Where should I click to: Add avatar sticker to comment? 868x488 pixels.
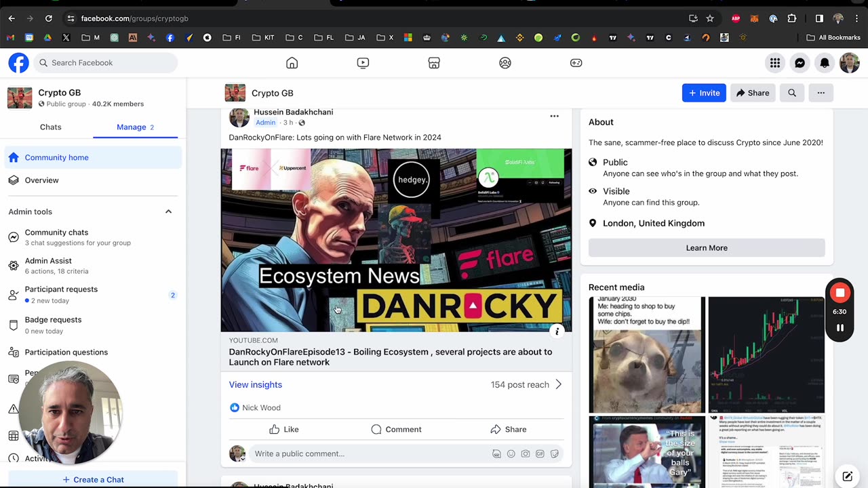point(496,454)
